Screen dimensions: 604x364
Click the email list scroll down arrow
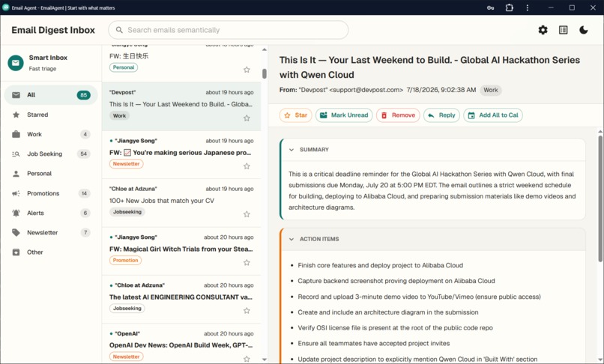pos(265,360)
